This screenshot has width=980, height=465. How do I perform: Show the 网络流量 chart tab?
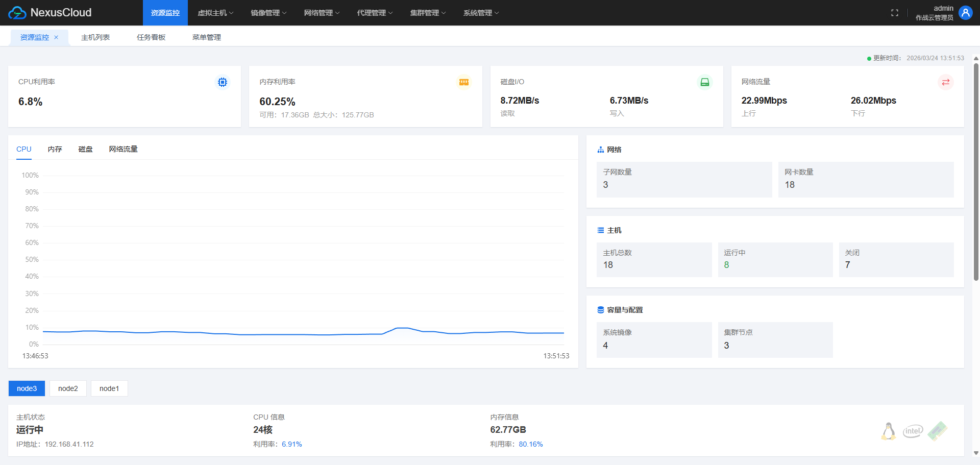coord(123,149)
